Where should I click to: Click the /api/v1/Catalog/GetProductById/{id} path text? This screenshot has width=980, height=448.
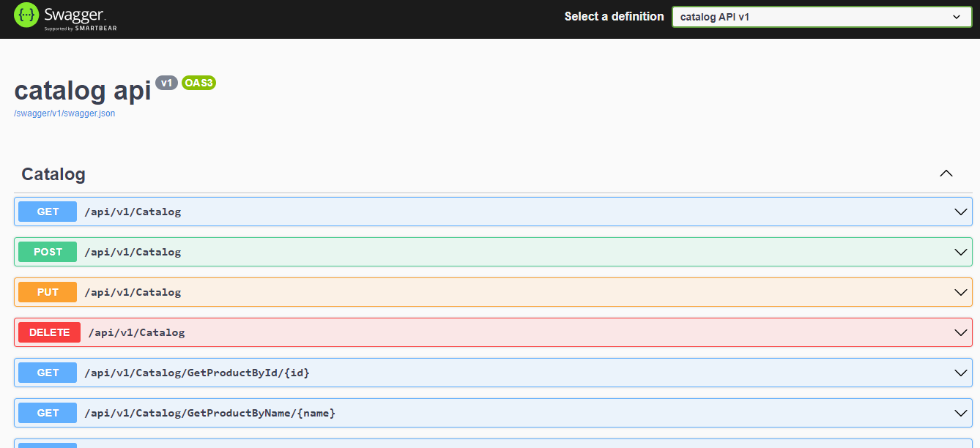[197, 373]
